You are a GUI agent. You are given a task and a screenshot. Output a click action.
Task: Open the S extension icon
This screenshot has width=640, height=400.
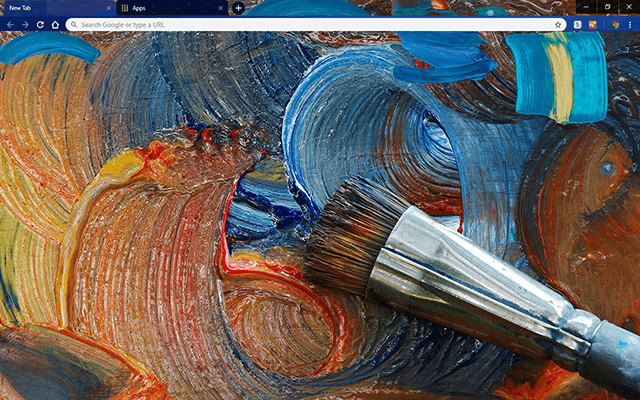pyautogui.click(x=578, y=25)
